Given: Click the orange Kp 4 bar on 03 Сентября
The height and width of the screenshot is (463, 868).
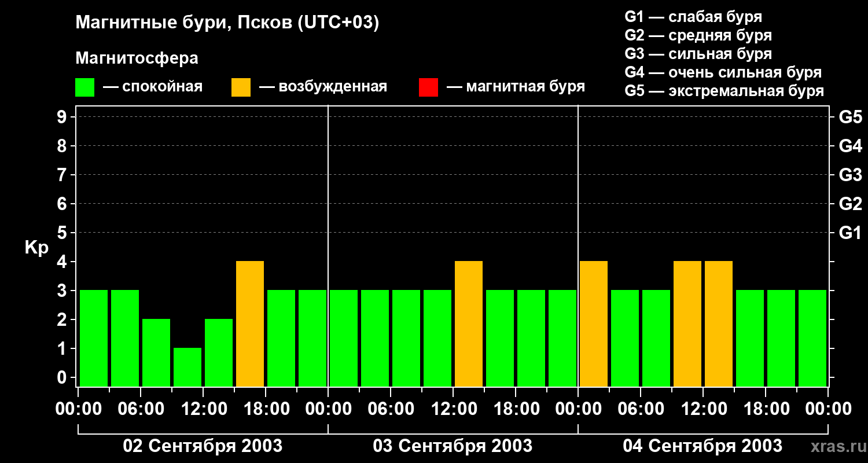Looking at the screenshot, I should point(469,324).
